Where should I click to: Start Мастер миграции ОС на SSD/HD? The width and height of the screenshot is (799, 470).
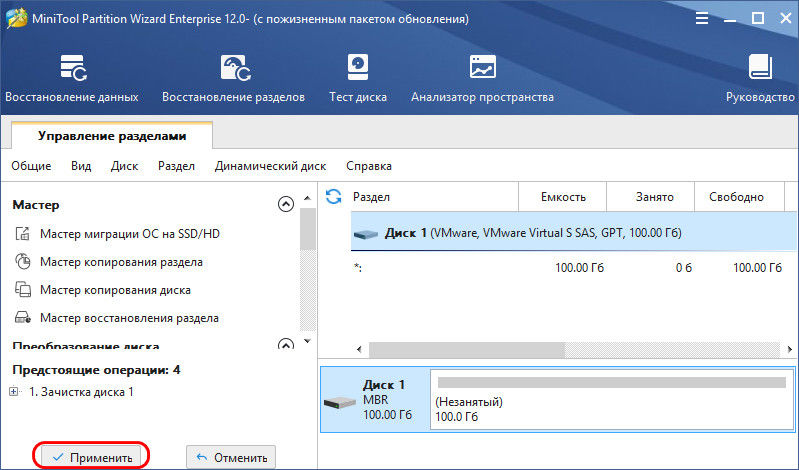point(130,233)
